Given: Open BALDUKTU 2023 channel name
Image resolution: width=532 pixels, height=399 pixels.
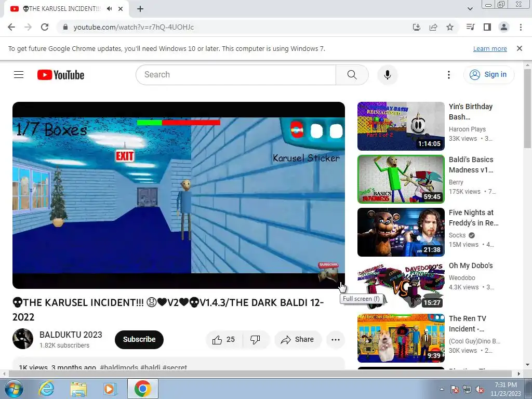Looking at the screenshot, I should (x=71, y=335).
